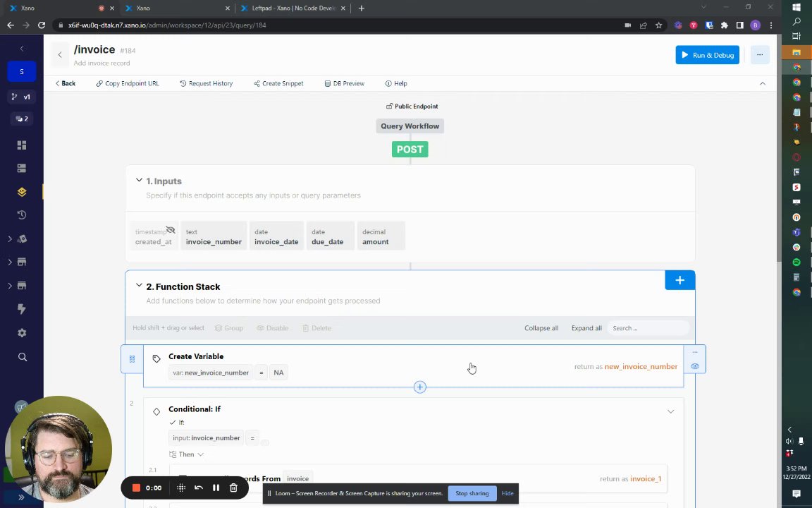Pause the Loom recording
This screenshot has height=508, width=812.
216,488
